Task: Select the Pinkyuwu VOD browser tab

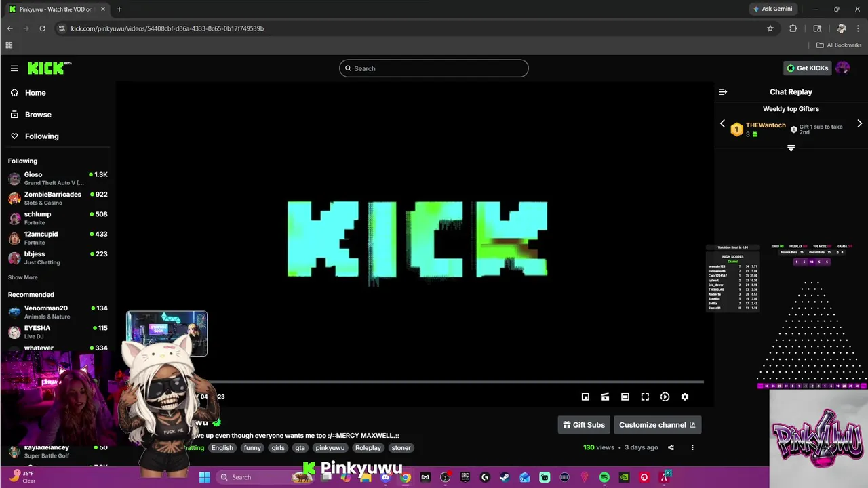Action: point(56,9)
